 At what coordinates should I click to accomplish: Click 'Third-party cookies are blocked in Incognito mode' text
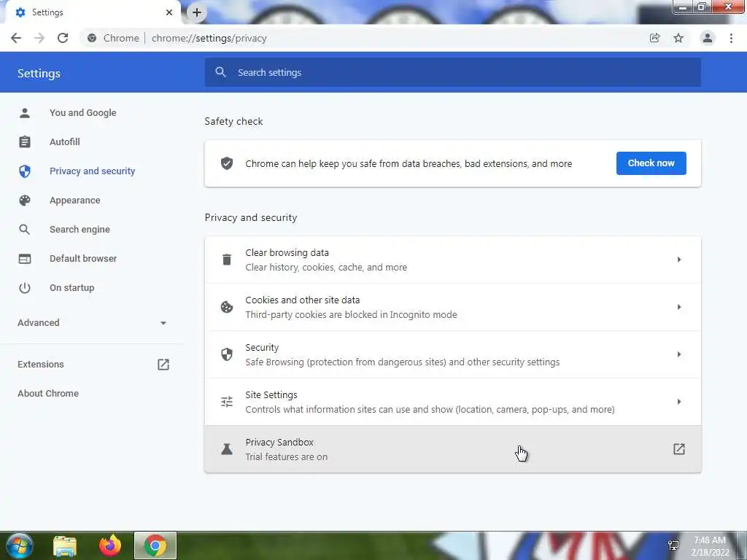(x=351, y=315)
